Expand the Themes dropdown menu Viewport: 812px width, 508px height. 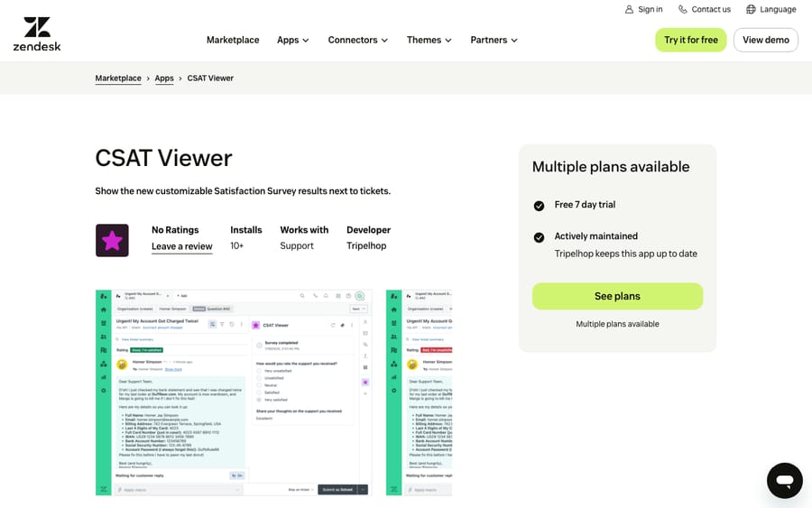click(429, 40)
